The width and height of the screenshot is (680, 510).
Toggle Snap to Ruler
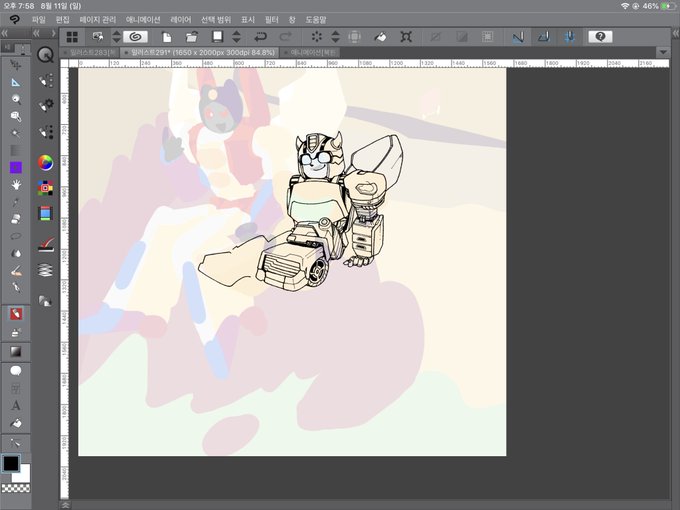point(518,37)
